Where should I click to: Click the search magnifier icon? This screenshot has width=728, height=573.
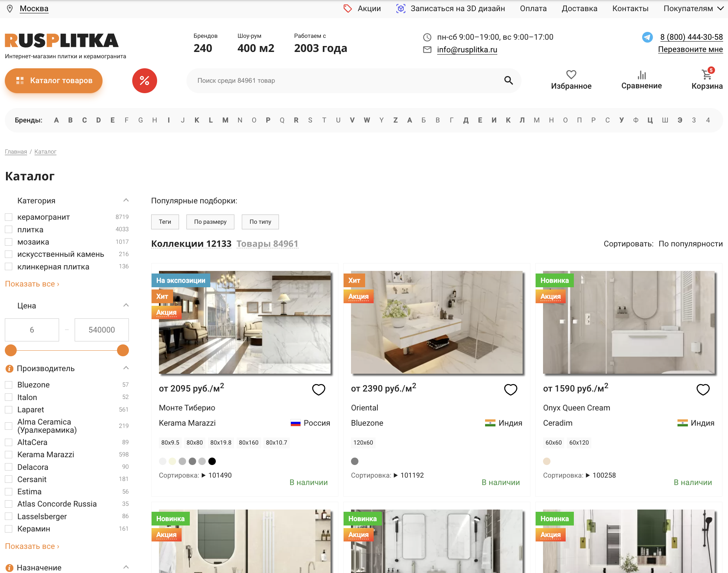pyautogui.click(x=508, y=80)
